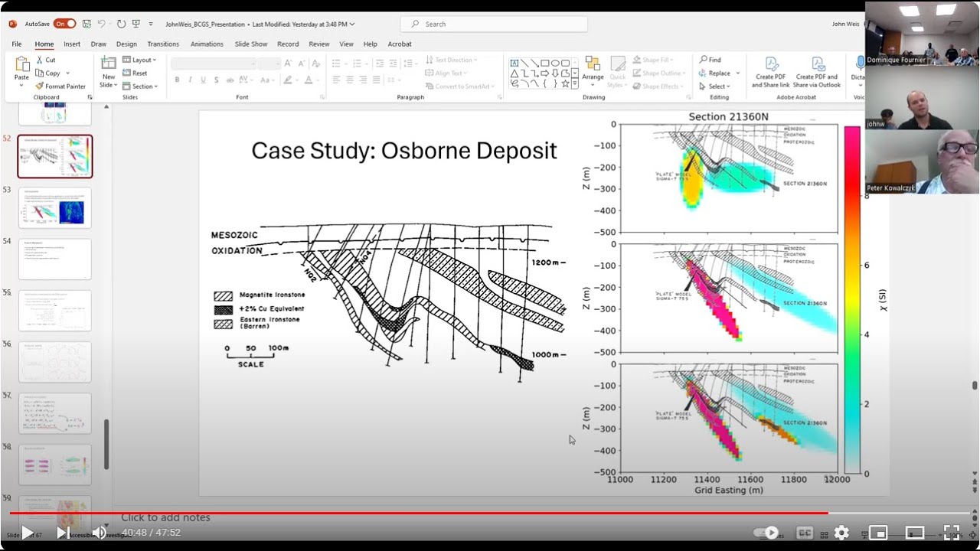Click the text highlight color button

click(288, 80)
